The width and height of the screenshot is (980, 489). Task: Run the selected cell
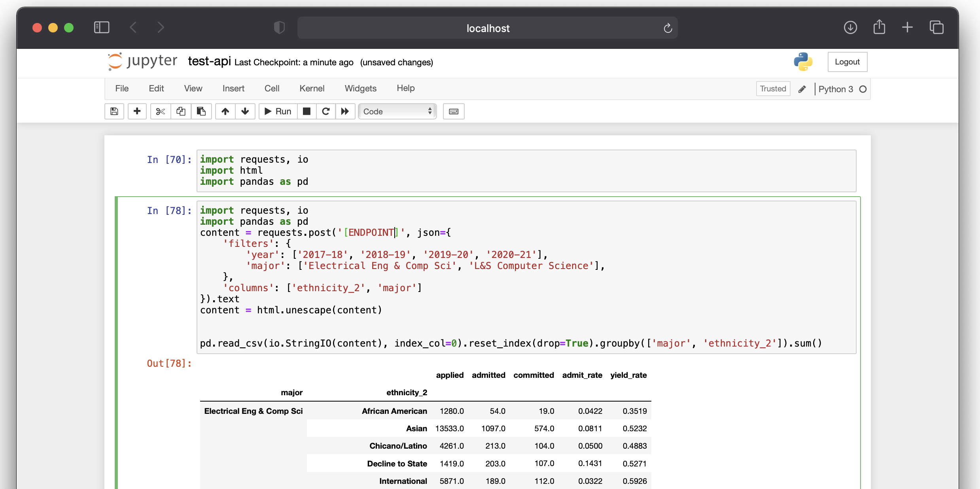pos(277,111)
